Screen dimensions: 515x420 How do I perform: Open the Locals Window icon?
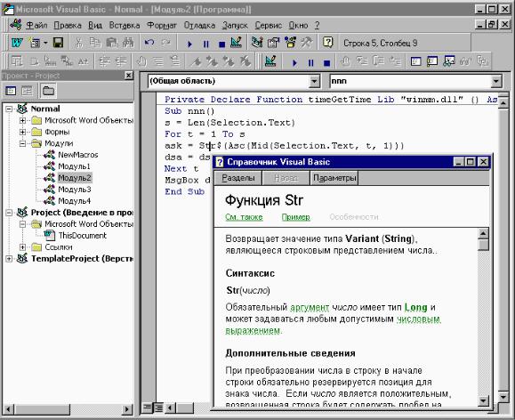tap(415, 61)
